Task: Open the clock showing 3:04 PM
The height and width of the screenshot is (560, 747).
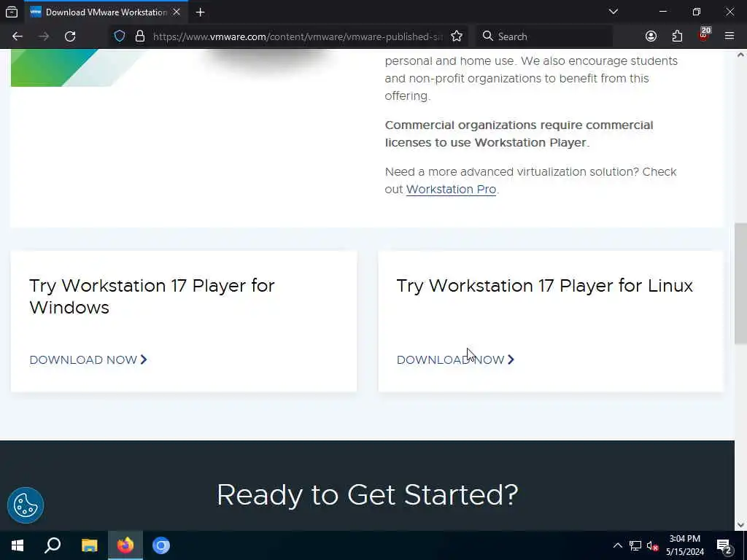Action: tap(684, 545)
